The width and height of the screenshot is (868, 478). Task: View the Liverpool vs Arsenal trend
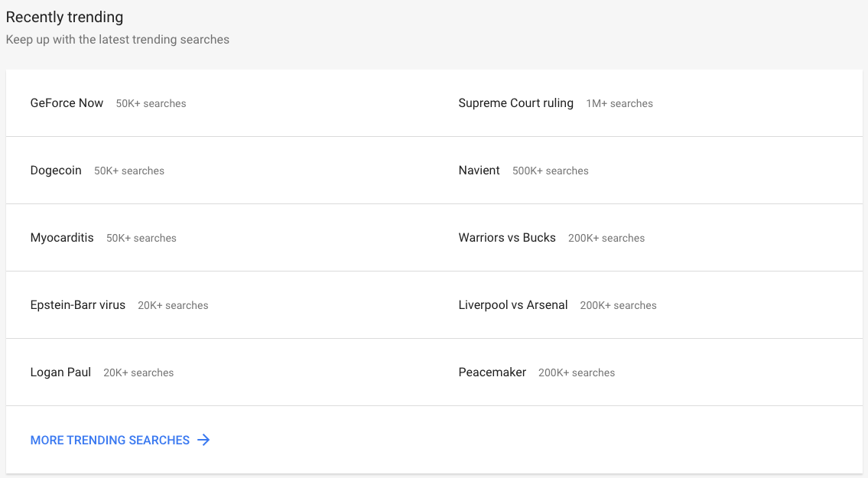(x=512, y=304)
